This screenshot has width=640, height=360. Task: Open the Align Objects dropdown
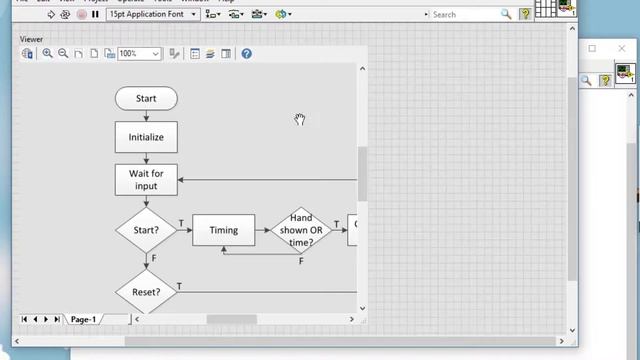click(213, 14)
